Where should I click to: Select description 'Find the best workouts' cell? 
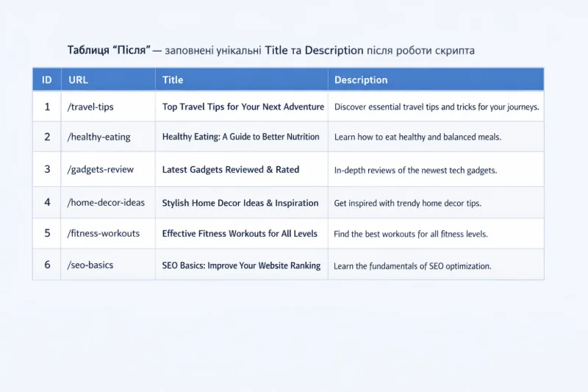[x=410, y=234]
